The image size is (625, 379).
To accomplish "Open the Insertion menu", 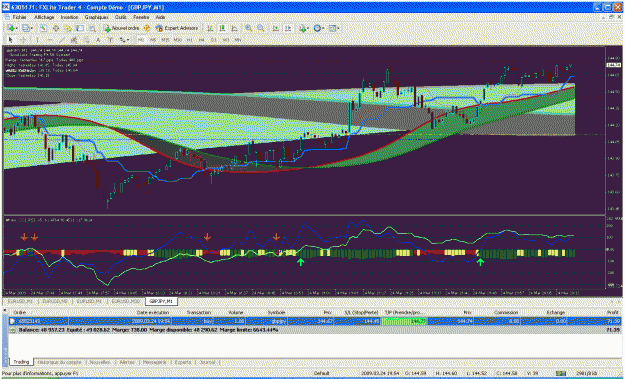I will (x=69, y=17).
